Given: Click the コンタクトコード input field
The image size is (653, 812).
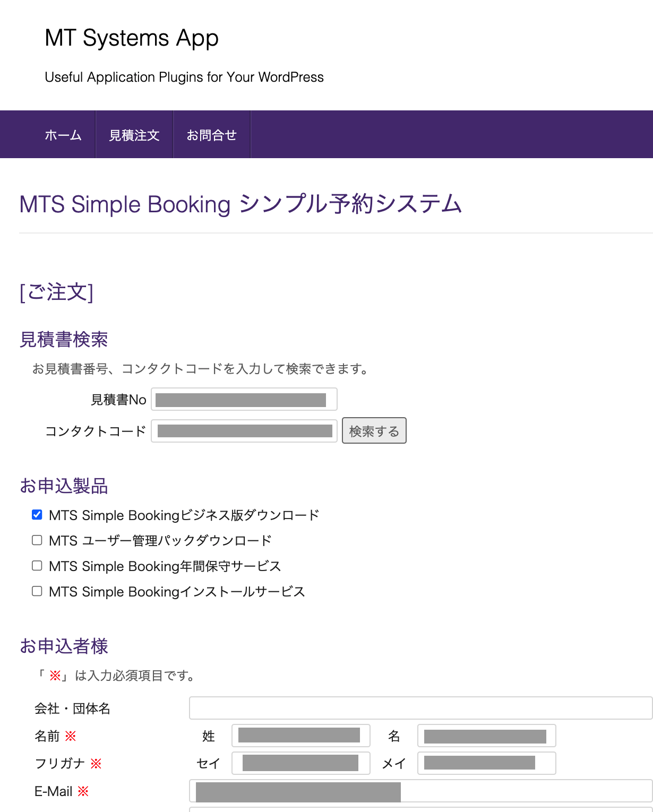Looking at the screenshot, I should (x=244, y=431).
